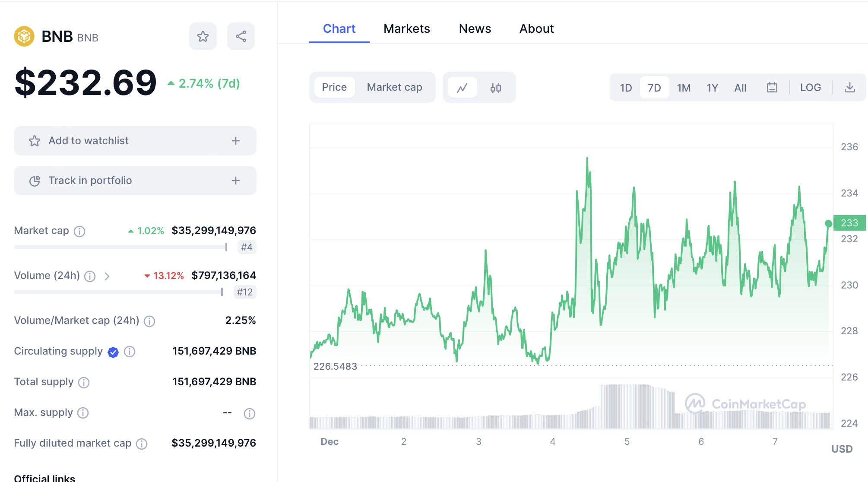Open the Markets tab
This screenshot has height=482, width=868.
tap(406, 29)
